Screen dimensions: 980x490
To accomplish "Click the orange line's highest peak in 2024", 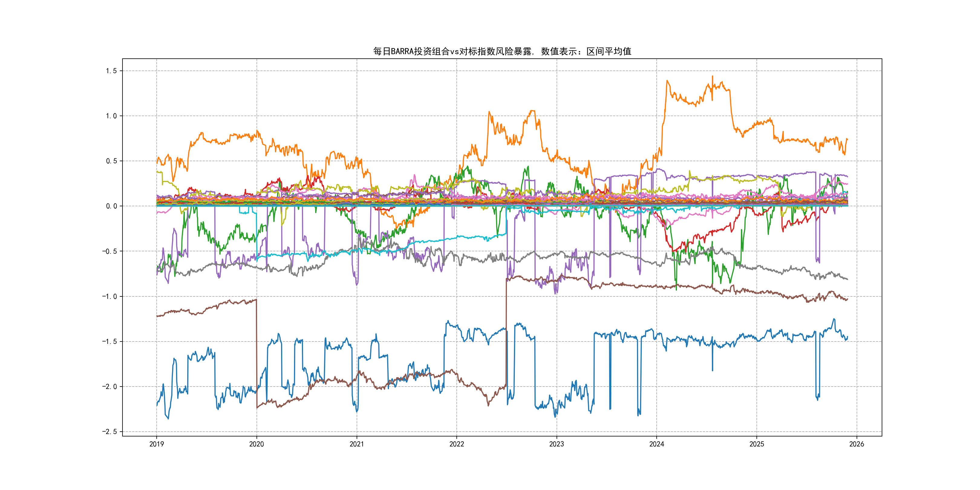I will (713, 77).
